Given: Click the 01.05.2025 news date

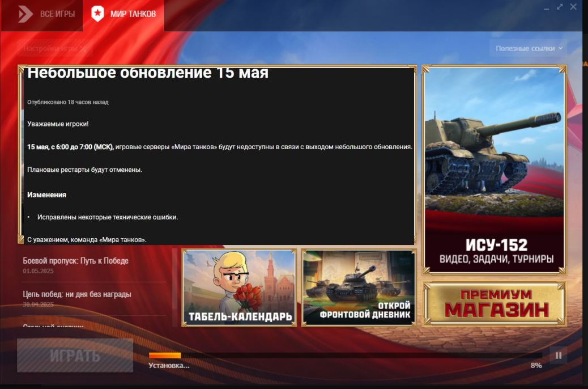Looking at the screenshot, I should point(39,271).
